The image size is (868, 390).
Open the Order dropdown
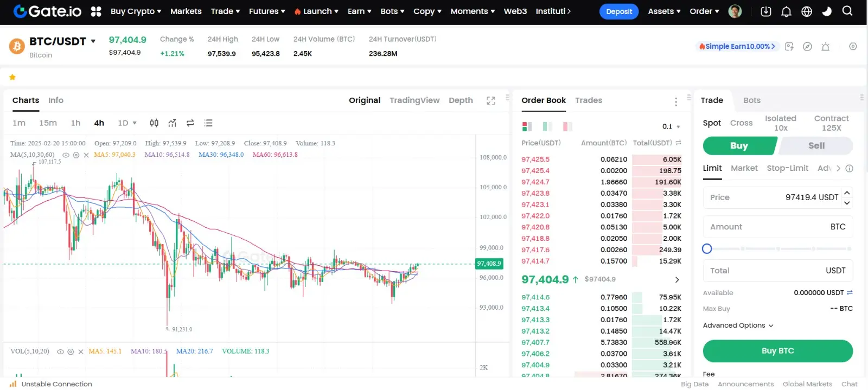(704, 11)
